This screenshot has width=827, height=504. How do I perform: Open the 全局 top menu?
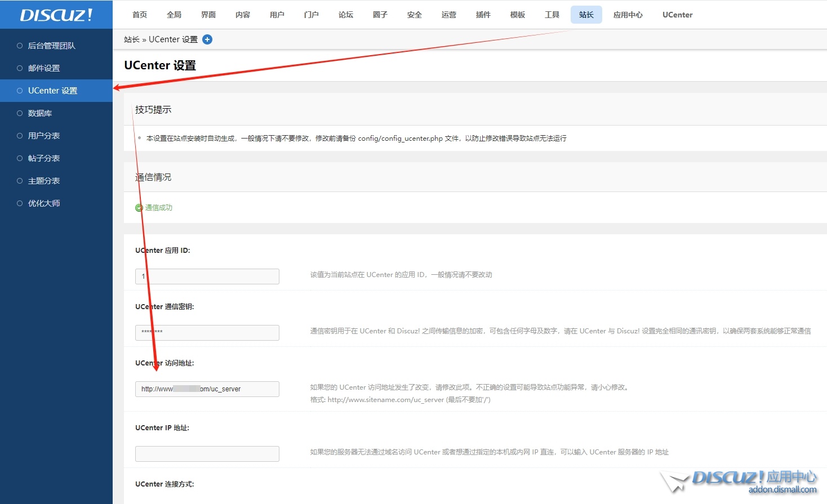tap(174, 15)
